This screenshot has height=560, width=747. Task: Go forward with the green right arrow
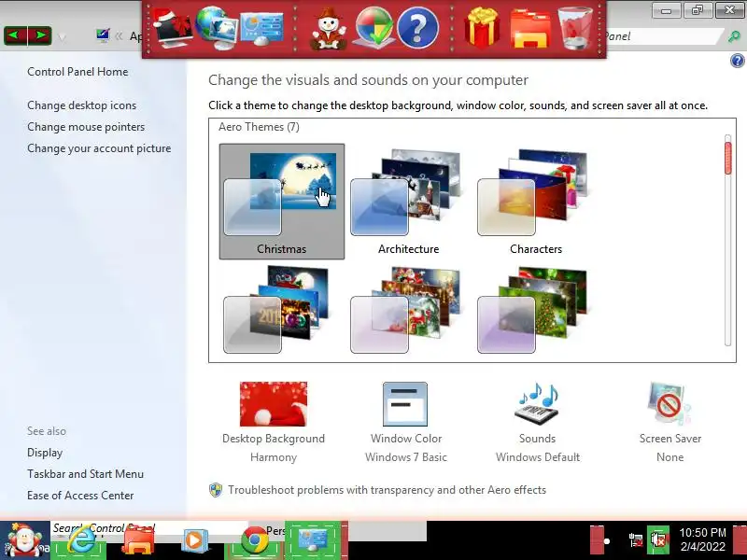(x=40, y=35)
